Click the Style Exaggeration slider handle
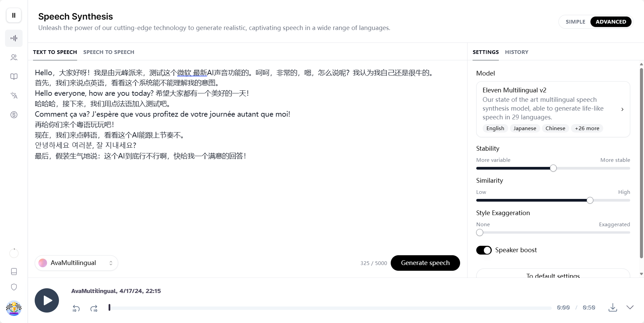This screenshot has width=644, height=323. click(x=480, y=233)
